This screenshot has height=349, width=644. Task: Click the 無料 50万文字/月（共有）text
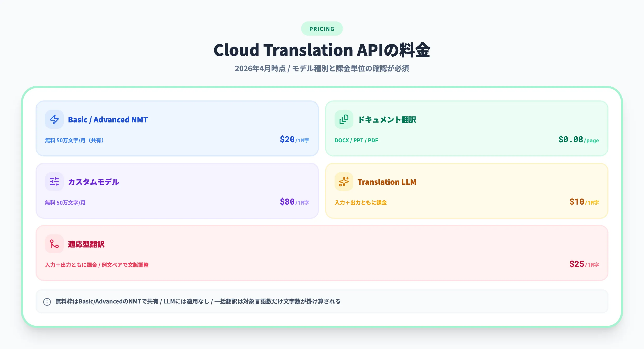point(74,140)
